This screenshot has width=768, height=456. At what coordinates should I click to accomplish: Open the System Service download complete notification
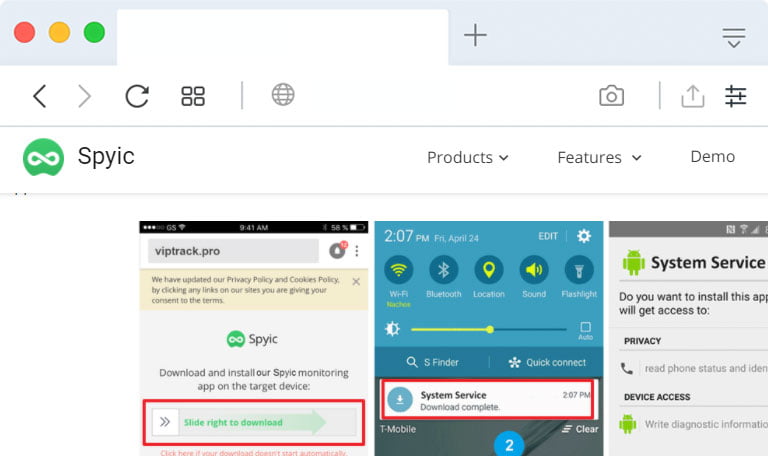488,400
